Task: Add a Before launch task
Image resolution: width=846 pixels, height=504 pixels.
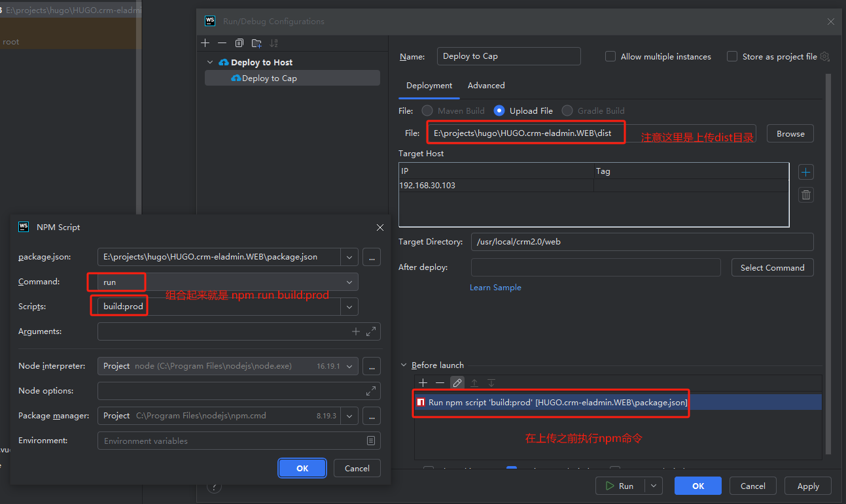Action: pyautogui.click(x=423, y=382)
